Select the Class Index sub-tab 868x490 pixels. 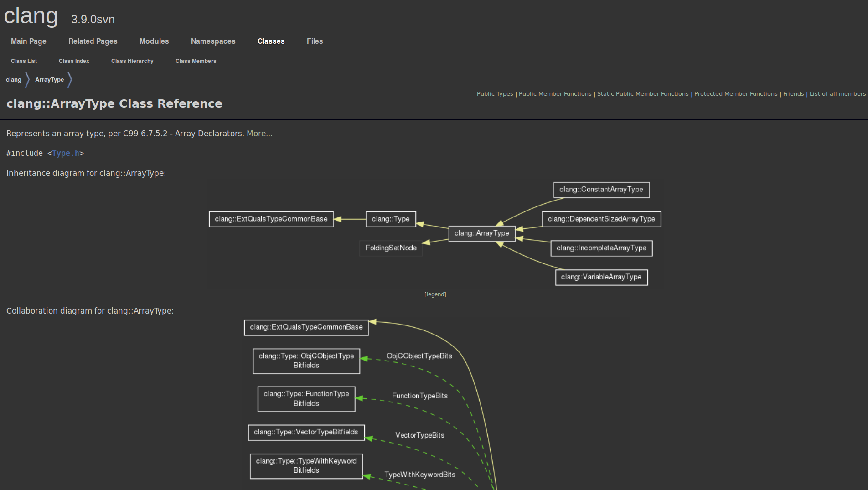(74, 61)
